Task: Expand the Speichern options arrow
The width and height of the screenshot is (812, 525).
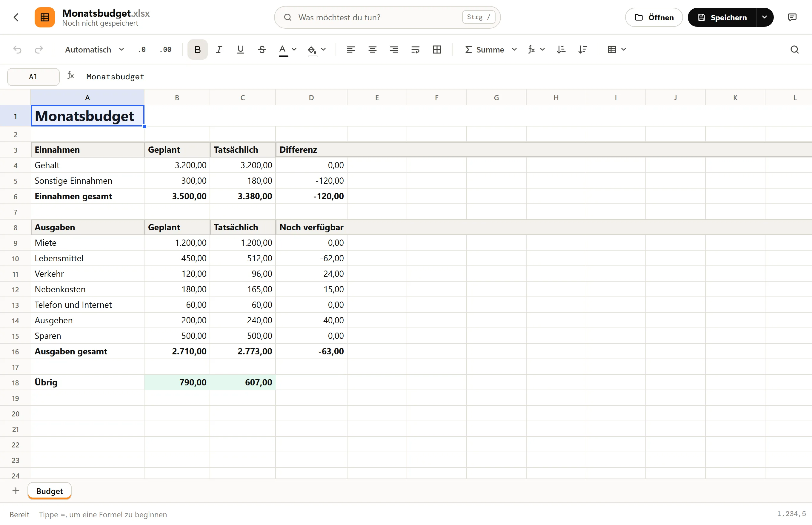Action: [x=765, y=17]
